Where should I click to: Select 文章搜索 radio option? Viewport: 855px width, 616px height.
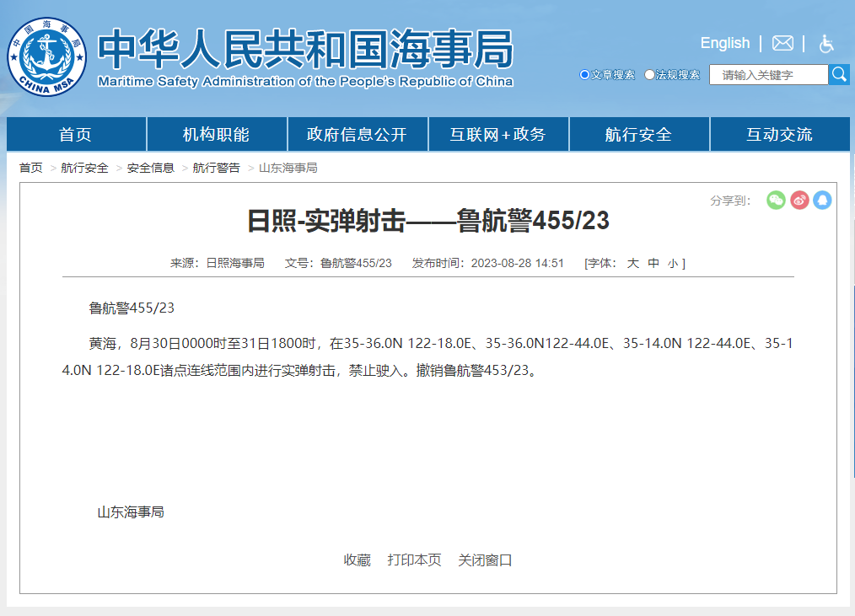point(584,75)
